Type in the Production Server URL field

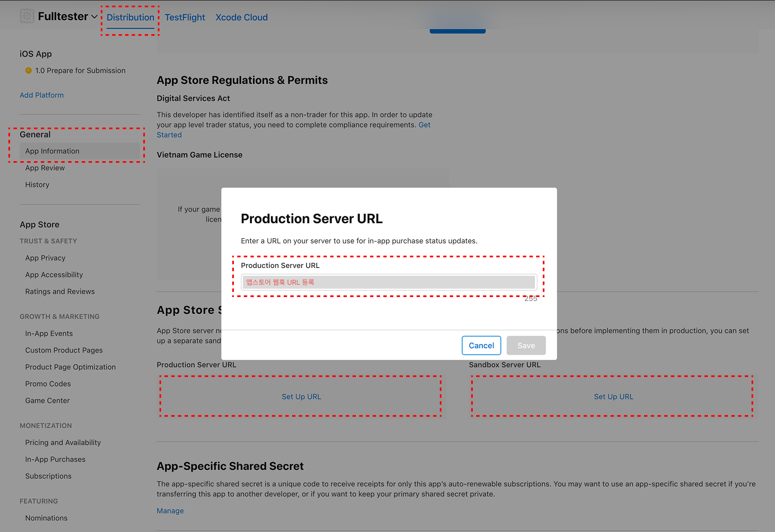click(388, 282)
